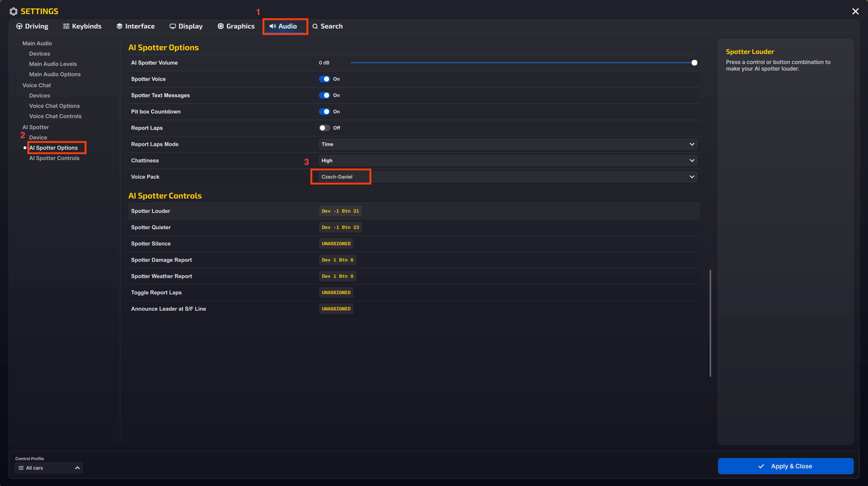Rebind the Spotter Silence UNASSIGNED control
The image size is (868, 486).
click(x=336, y=244)
